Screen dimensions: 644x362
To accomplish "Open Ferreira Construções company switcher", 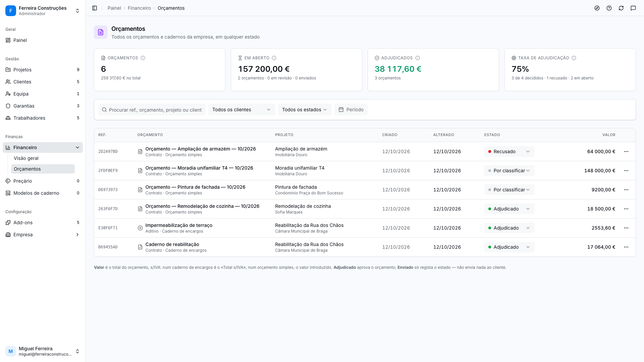I will click(x=43, y=11).
